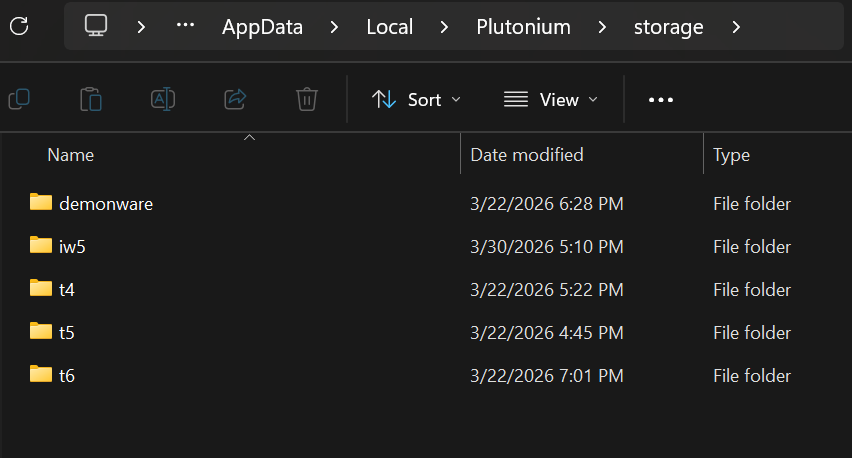Screen dimensions: 852x458
Task: Click date 3/30/2026 5:10 PM
Action: point(547,247)
